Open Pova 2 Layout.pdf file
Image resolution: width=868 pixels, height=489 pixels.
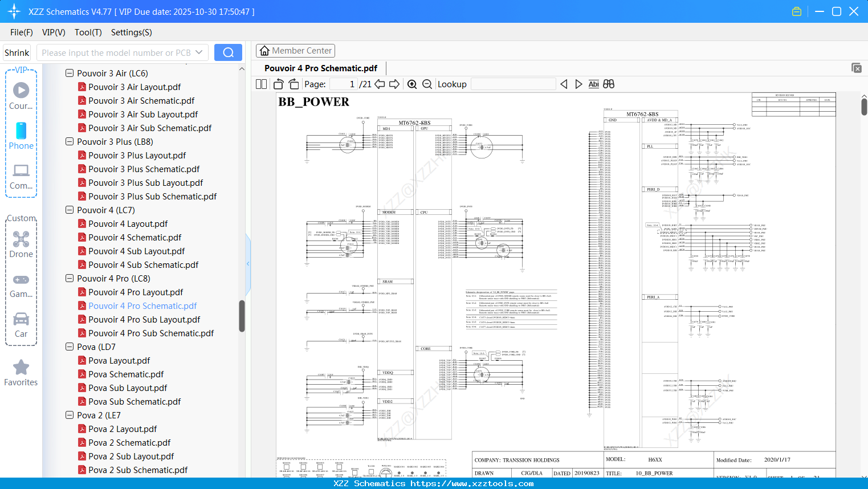(x=123, y=429)
